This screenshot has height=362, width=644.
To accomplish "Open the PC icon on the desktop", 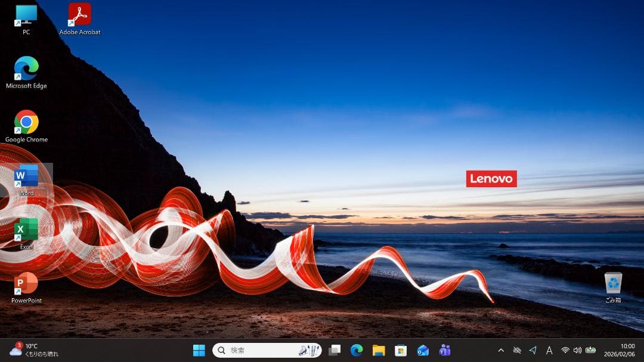I will pyautogui.click(x=26, y=15).
